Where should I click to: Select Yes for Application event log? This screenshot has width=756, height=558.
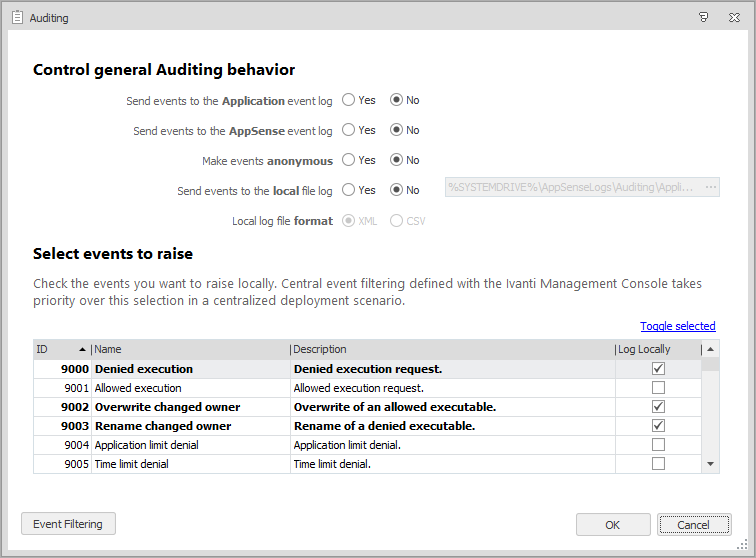pos(349,100)
